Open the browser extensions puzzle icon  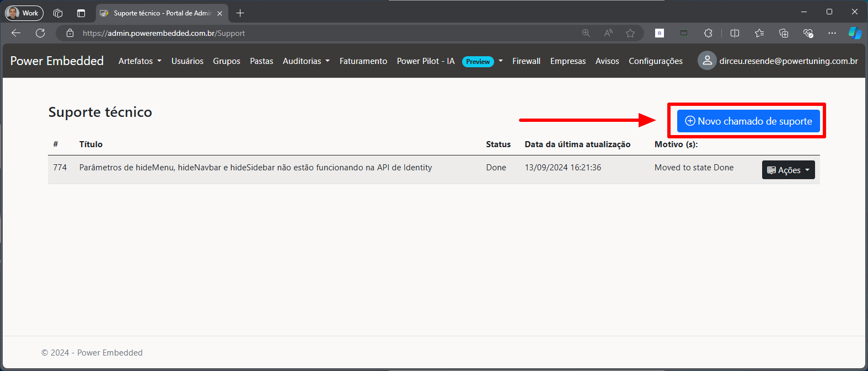click(708, 33)
